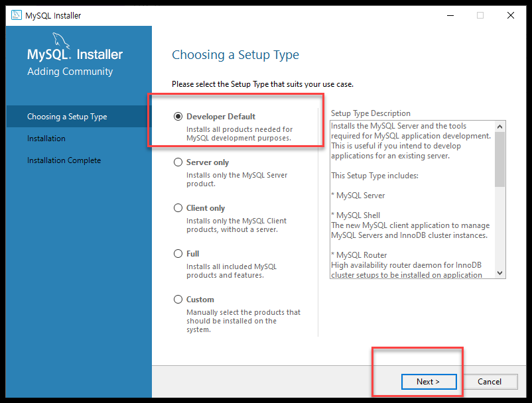The image size is (532, 403).
Task: Click the '* MySQL Server' line in description
Action: 358,196
